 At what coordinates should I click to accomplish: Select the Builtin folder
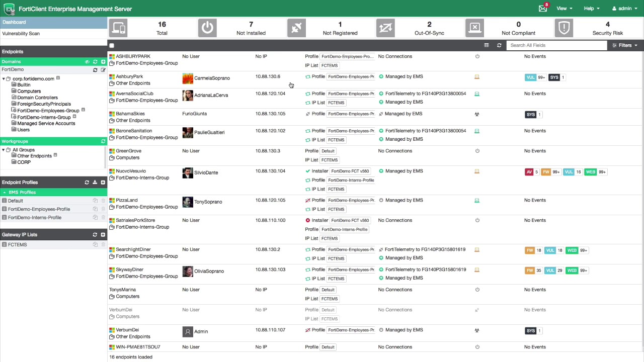pos(24,85)
